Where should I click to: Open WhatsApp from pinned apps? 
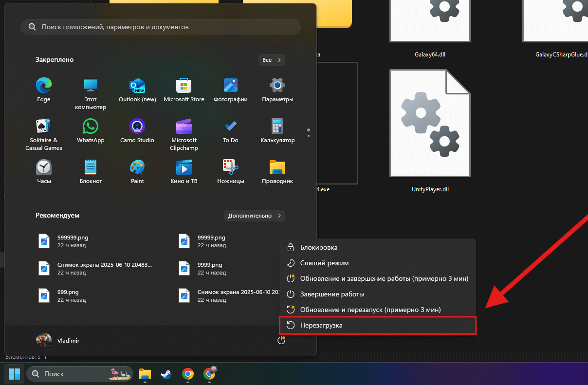click(91, 131)
